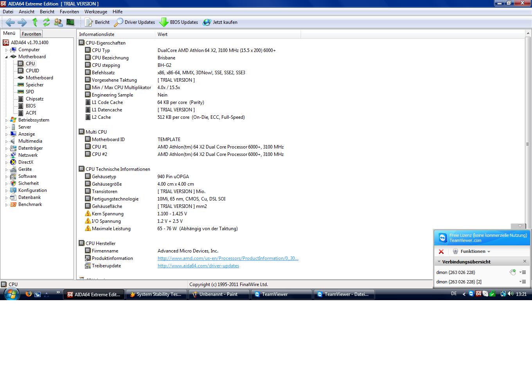Click the back navigation arrow icon

[10, 22]
